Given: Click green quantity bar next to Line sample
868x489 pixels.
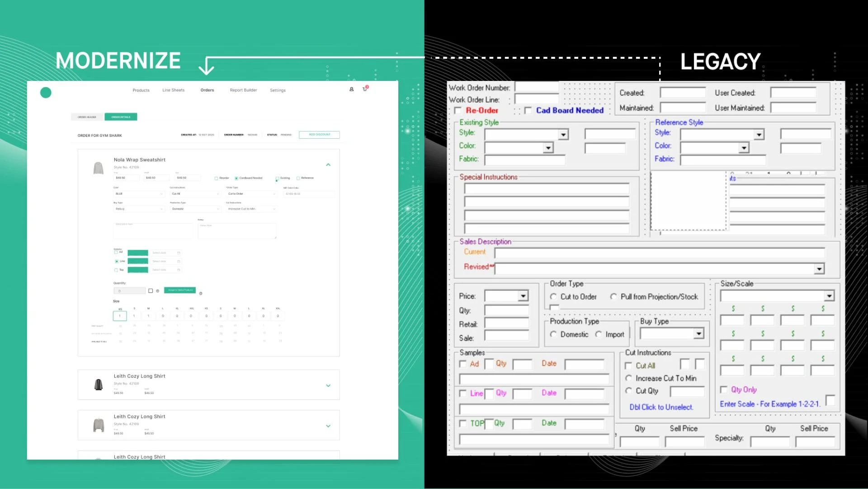Looking at the screenshot, I should coord(138,261).
